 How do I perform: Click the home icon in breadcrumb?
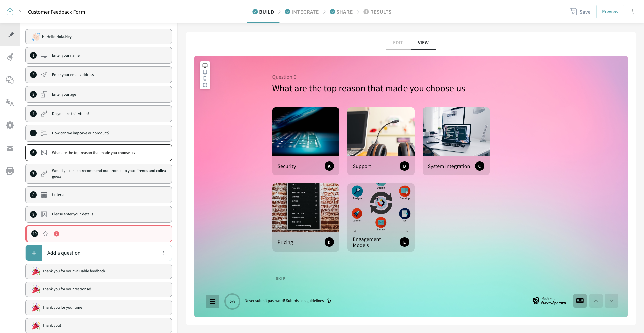(10, 12)
